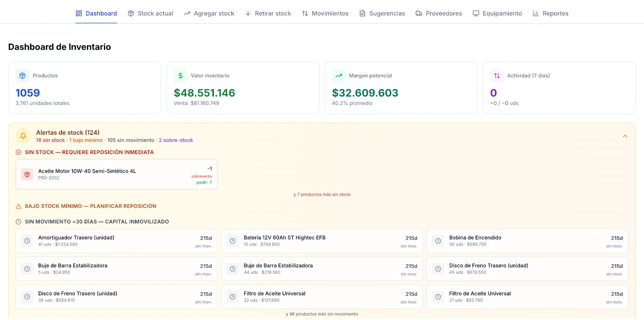Screen dimensions: 644x320
Task: View the Proveedores tab
Action: (x=439, y=13)
